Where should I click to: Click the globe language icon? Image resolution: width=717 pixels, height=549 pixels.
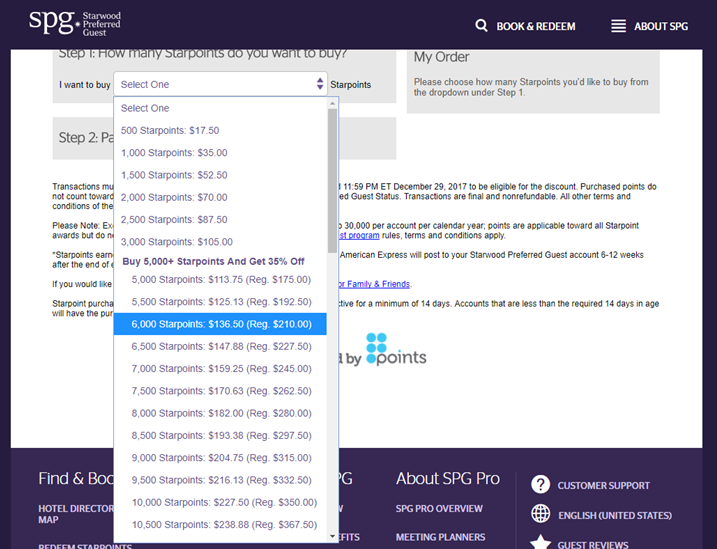point(540,514)
